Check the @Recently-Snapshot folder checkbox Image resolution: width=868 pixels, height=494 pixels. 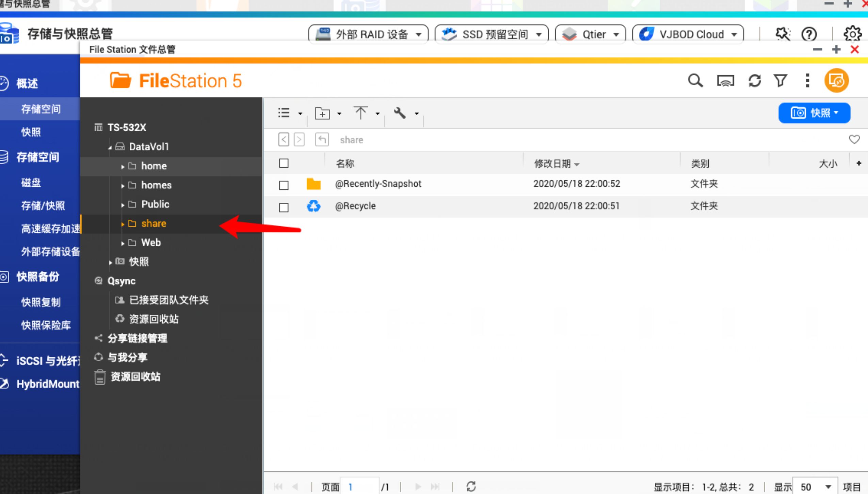coord(284,185)
